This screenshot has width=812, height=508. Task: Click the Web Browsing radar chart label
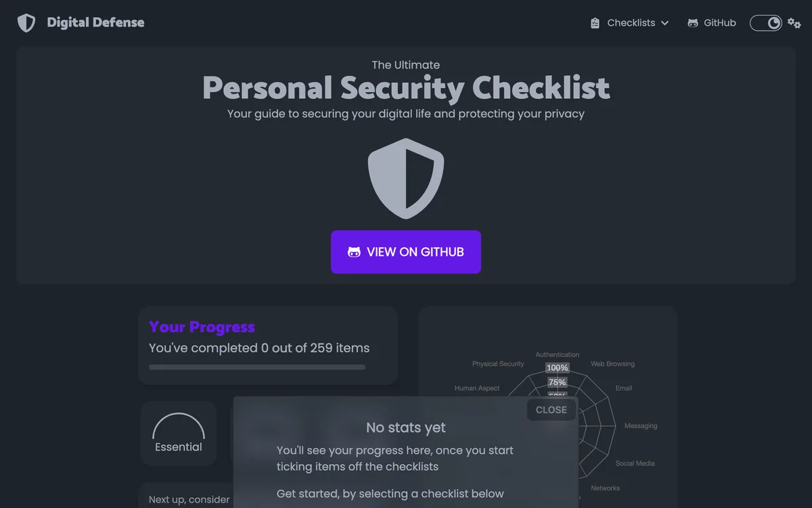[613, 364]
